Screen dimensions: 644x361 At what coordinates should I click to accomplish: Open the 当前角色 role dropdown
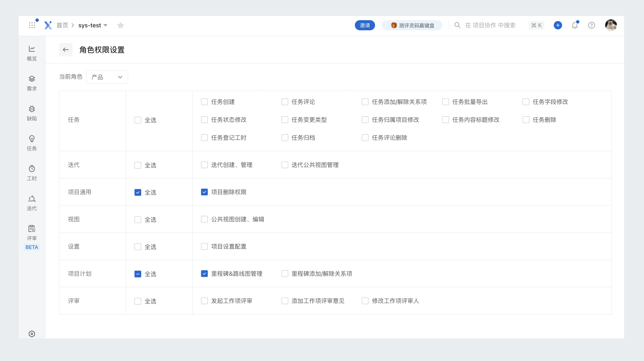click(x=107, y=77)
